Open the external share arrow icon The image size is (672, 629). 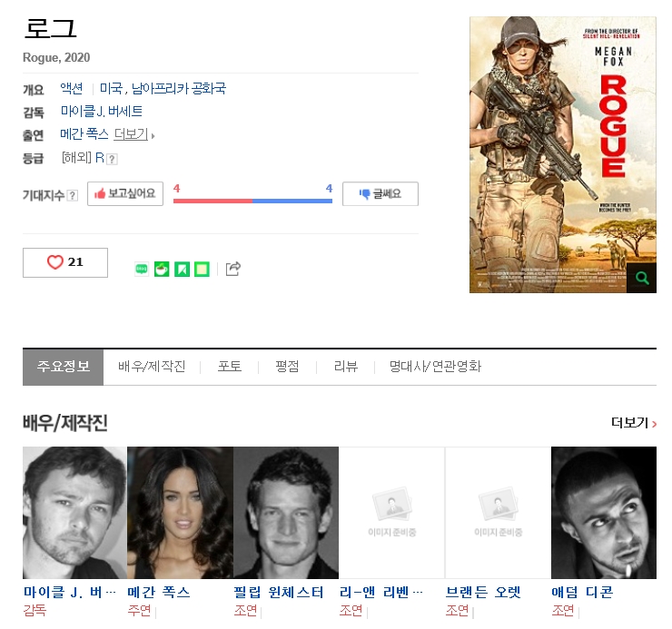[x=233, y=269]
